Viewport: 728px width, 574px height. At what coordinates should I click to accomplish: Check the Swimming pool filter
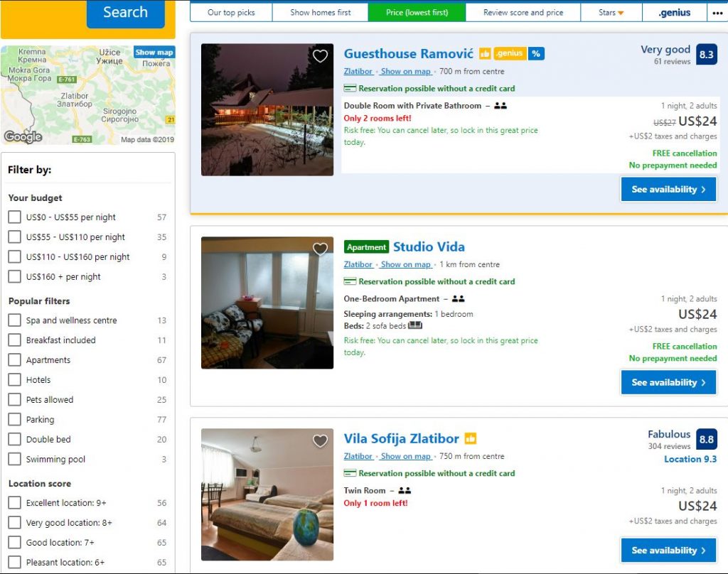point(14,459)
